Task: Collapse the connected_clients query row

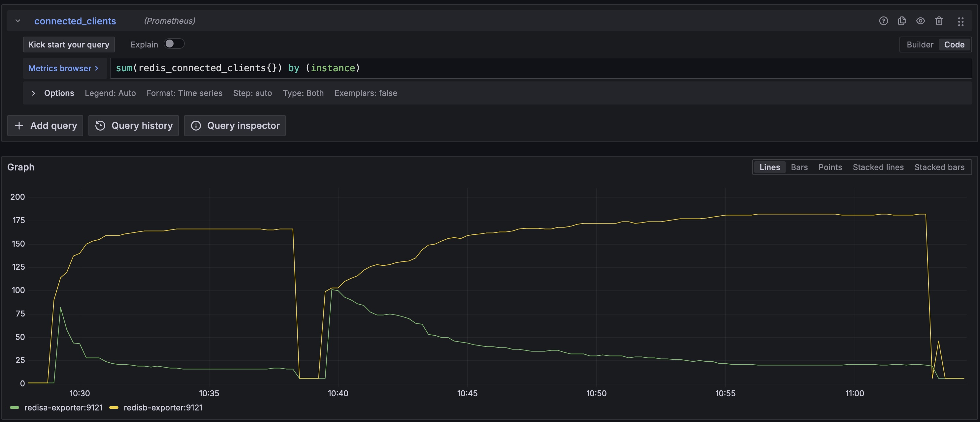Action: coord(18,21)
